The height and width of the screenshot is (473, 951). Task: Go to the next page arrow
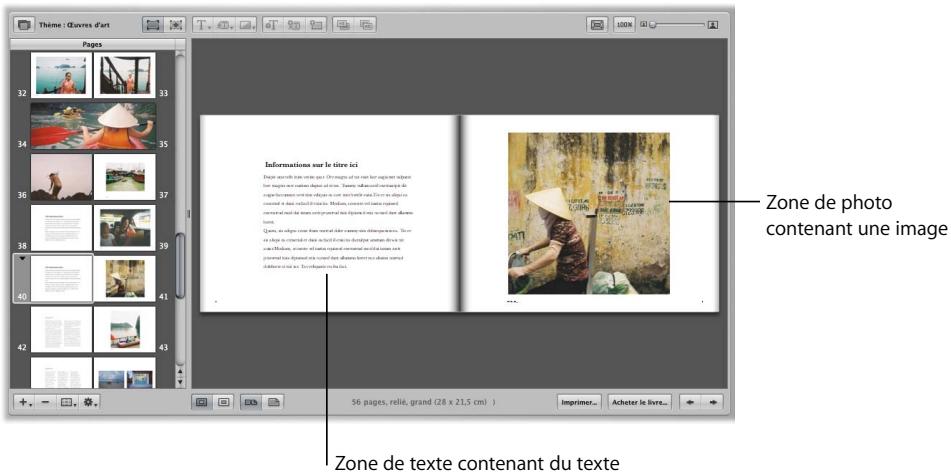pos(712,402)
